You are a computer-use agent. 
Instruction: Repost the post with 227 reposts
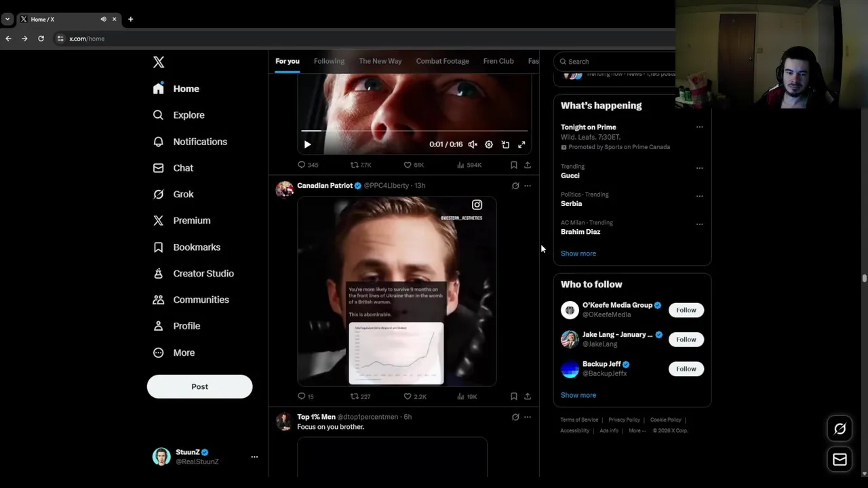[x=360, y=396]
